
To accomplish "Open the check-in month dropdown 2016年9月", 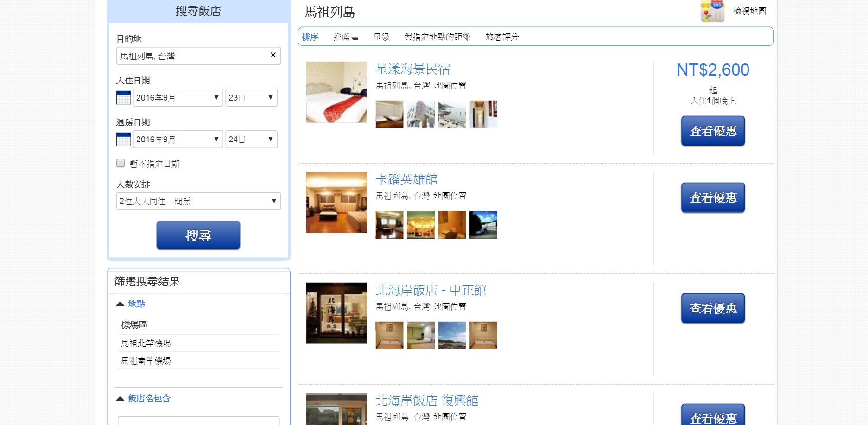I will click(178, 98).
